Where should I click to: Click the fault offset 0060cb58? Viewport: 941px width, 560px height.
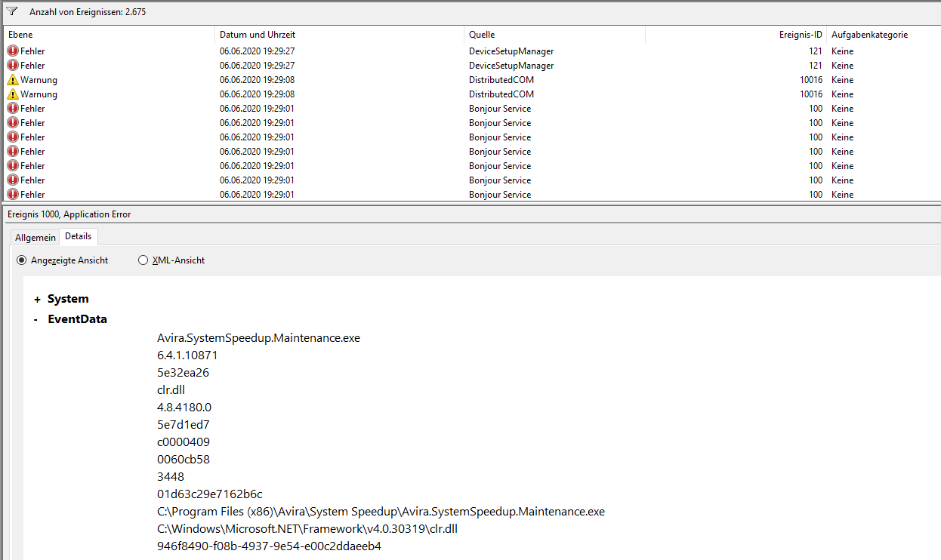[x=184, y=460]
